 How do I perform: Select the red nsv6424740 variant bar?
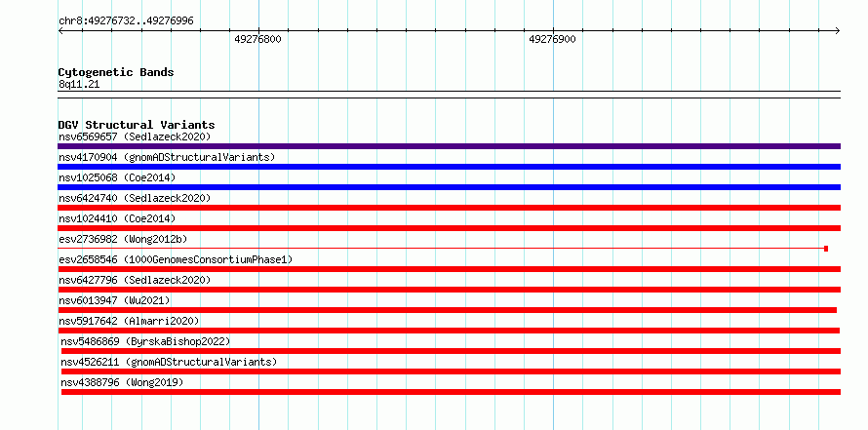click(x=449, y=208)
